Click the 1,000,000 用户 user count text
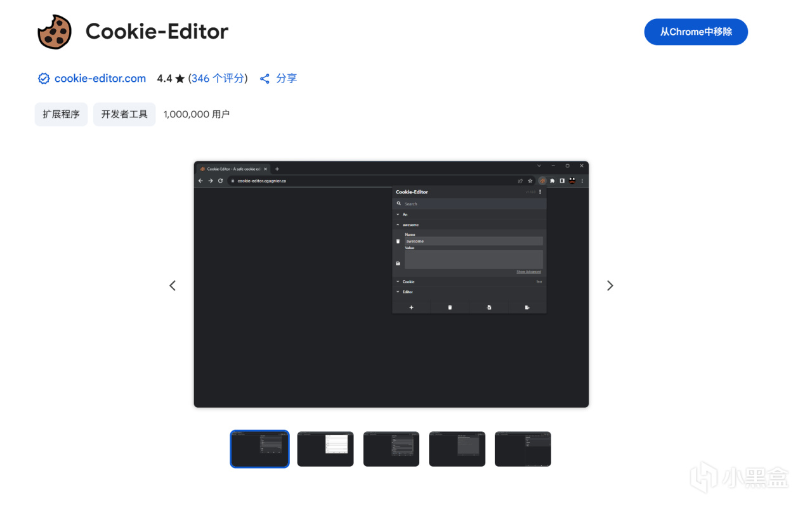 pos(197,114)
